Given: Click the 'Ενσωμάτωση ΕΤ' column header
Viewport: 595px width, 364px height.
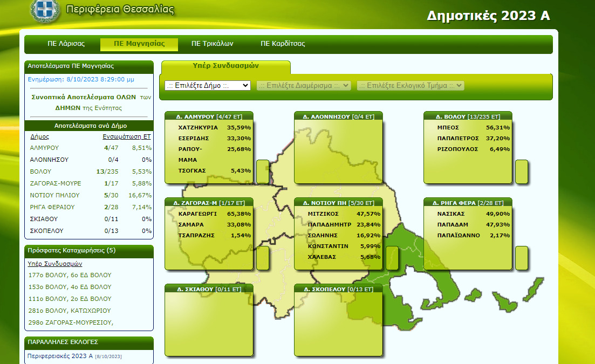Looking at the screenshot, I should coord(127,136).
